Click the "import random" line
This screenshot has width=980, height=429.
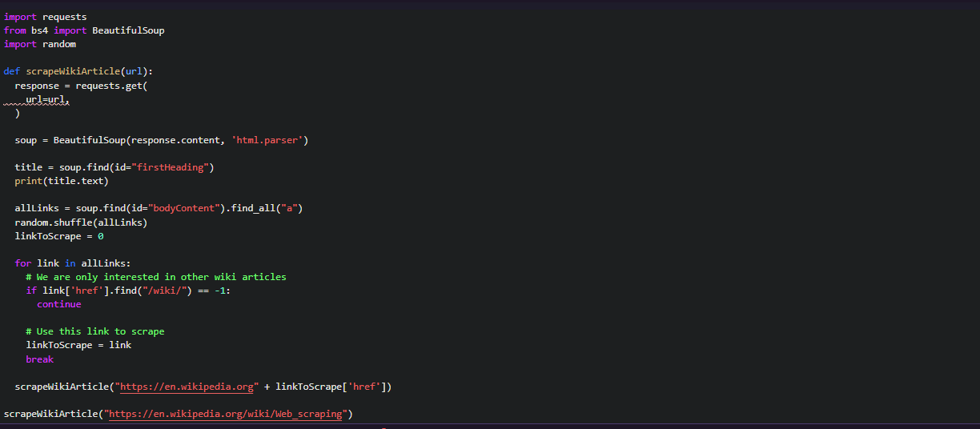pyautogui.click(x=40, y=44)
